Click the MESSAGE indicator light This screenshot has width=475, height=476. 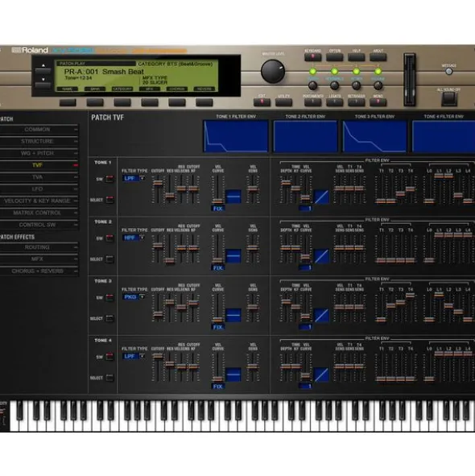coord(449,72)
